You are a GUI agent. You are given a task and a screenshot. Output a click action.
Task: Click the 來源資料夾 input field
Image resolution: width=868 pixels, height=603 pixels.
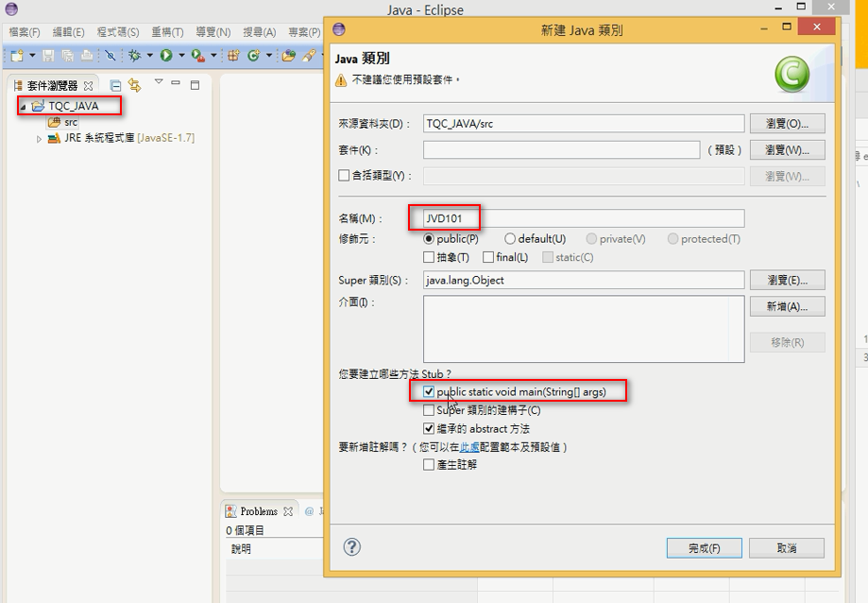(x=584, y=124)
